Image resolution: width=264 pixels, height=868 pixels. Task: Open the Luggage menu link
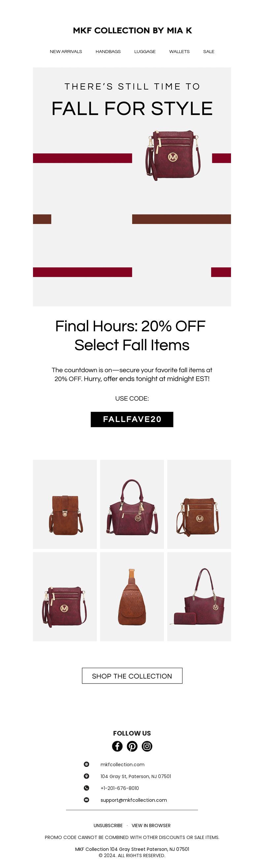pyautogui.click(x=145, y=52)
